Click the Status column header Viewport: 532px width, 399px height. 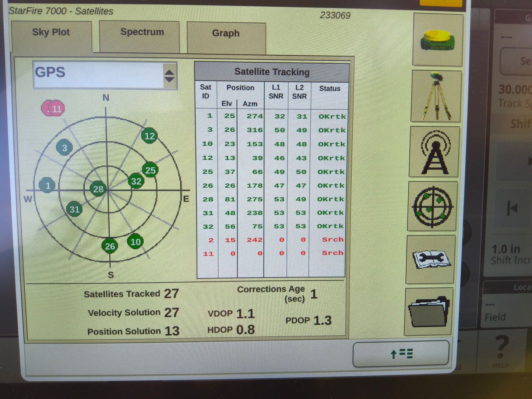click(330, 89)
